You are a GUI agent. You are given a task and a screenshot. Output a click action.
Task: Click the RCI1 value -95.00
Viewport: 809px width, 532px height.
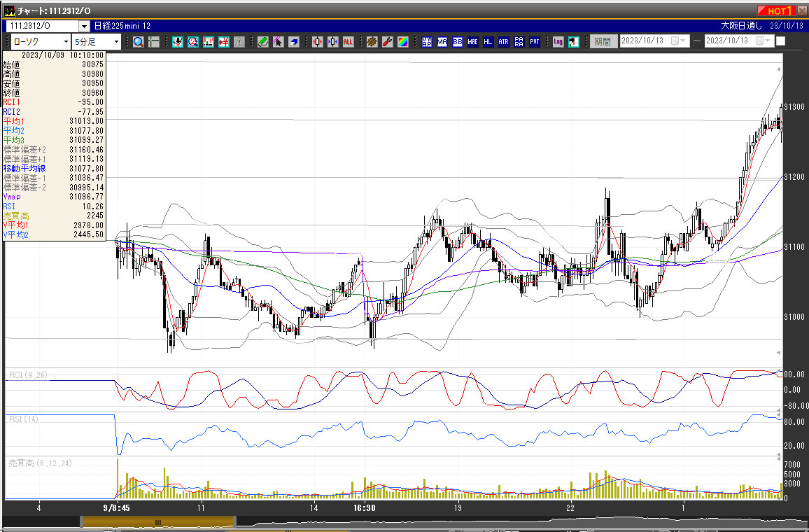(90, 102)
